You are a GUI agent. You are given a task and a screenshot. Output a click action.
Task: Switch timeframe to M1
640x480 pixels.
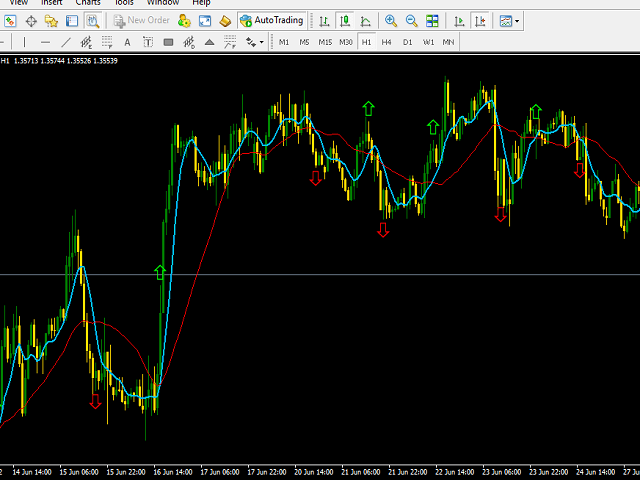point(284,42)
